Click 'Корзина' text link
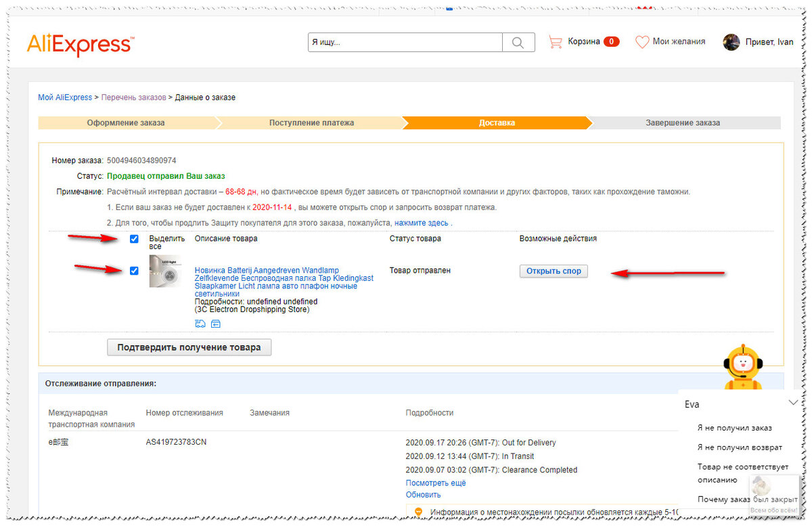This screenshot has height=526, width=812. coord(584,42)
